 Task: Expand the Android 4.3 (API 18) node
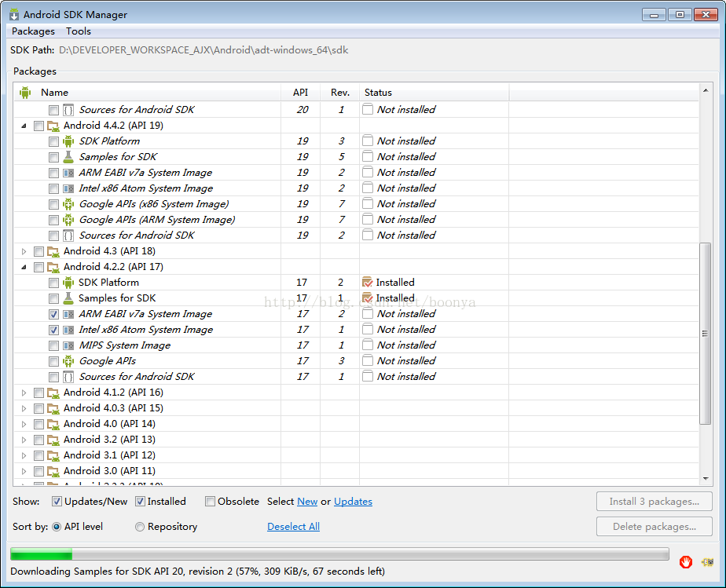coord(24,251)
